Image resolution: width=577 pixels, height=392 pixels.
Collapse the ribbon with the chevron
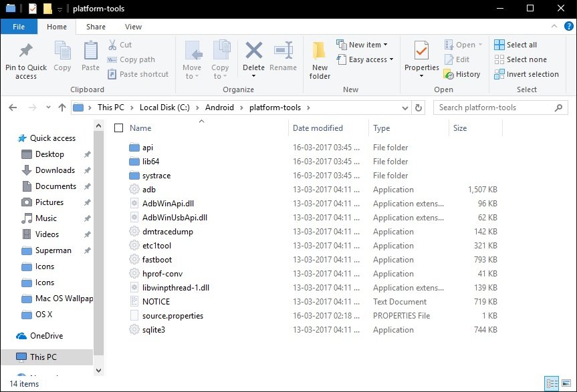pyautogui.click(x=554, y=27)
